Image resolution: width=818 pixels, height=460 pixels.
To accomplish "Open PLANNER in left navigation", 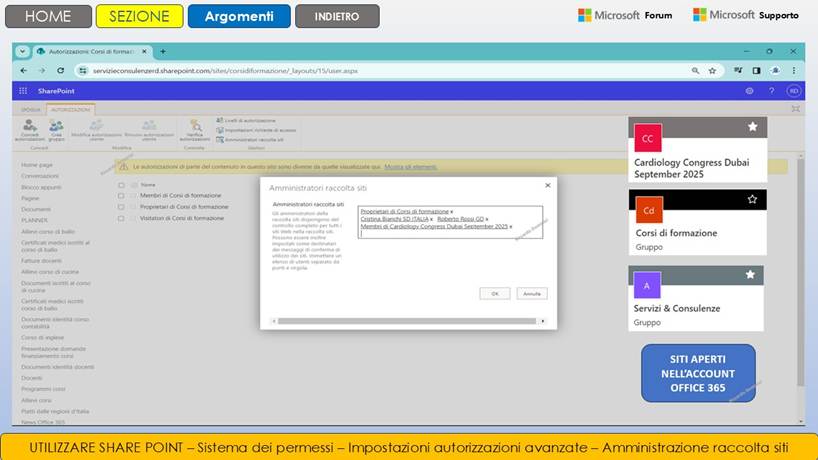I will click(34, 220).
